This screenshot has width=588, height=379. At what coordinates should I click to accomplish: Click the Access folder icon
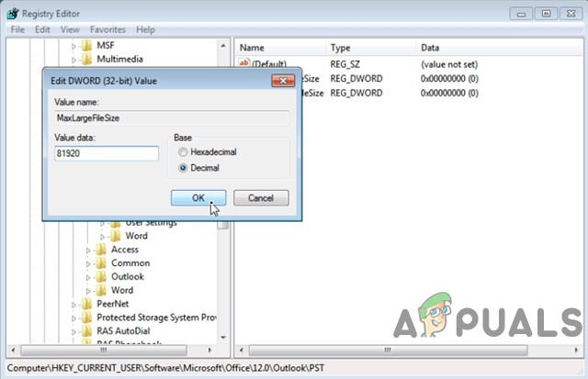[101, 250]
